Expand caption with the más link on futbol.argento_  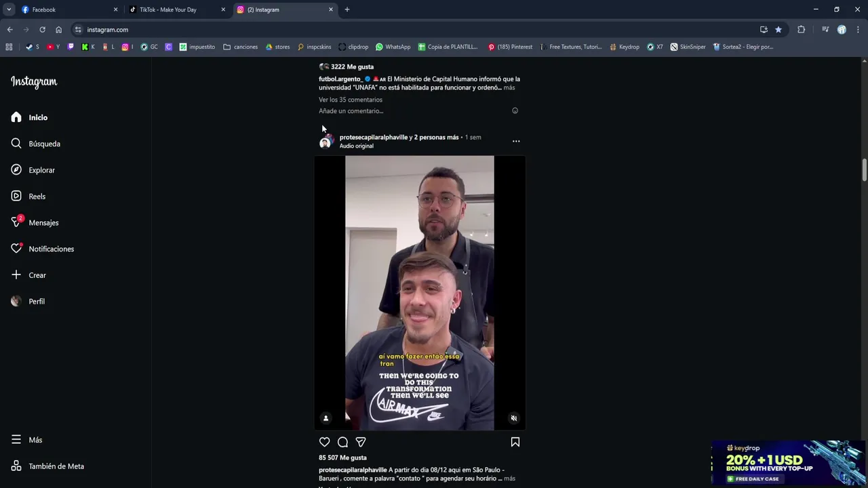pyautogui.click(x=509, y=87)
